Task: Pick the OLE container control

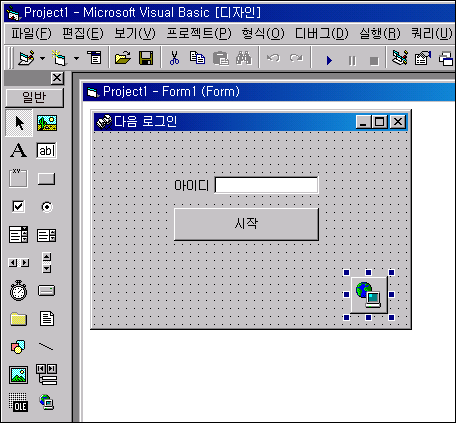Action: point(19,402)
